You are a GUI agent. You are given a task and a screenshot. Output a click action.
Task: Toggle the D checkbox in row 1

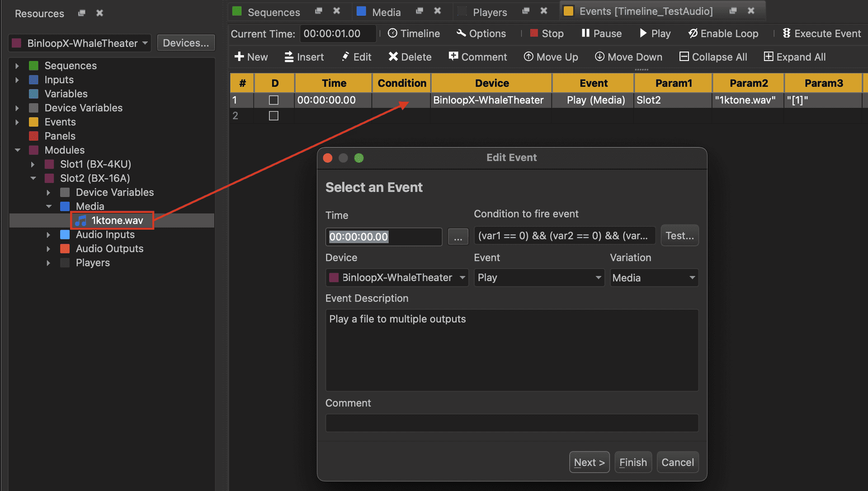pos(274,100)
